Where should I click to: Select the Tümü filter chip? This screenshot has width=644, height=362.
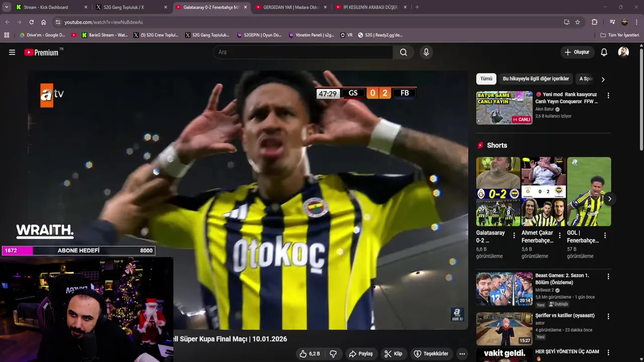tap(486, 79)
